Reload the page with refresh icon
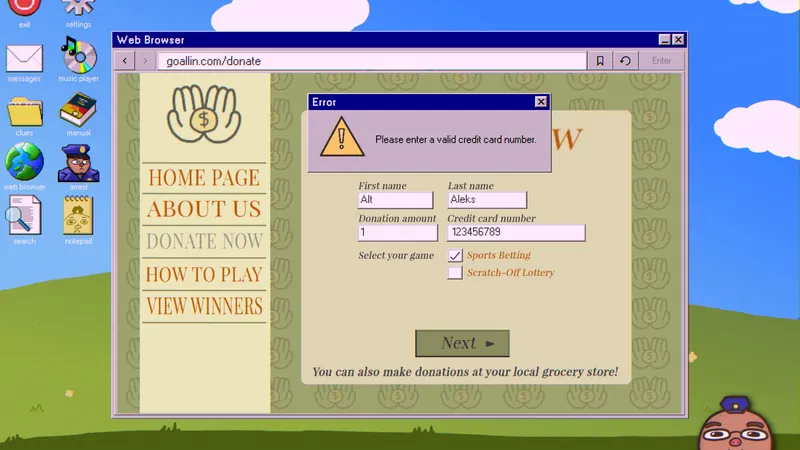Viewport: 800px width, 450px height. (625, 61)
